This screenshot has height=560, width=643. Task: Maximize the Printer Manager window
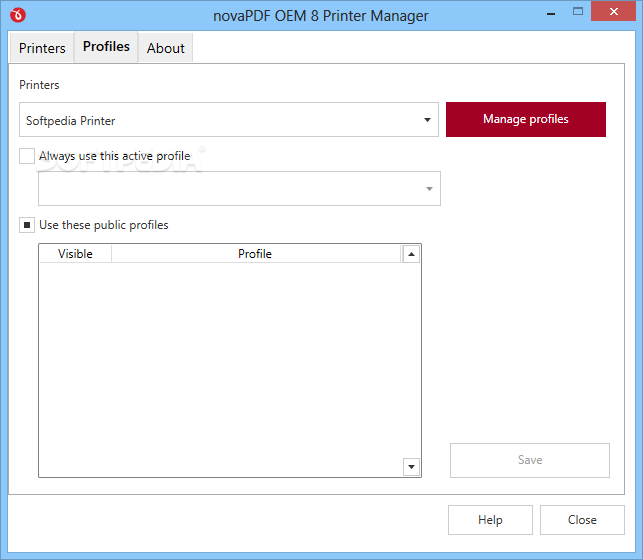(x=578, y=11)
